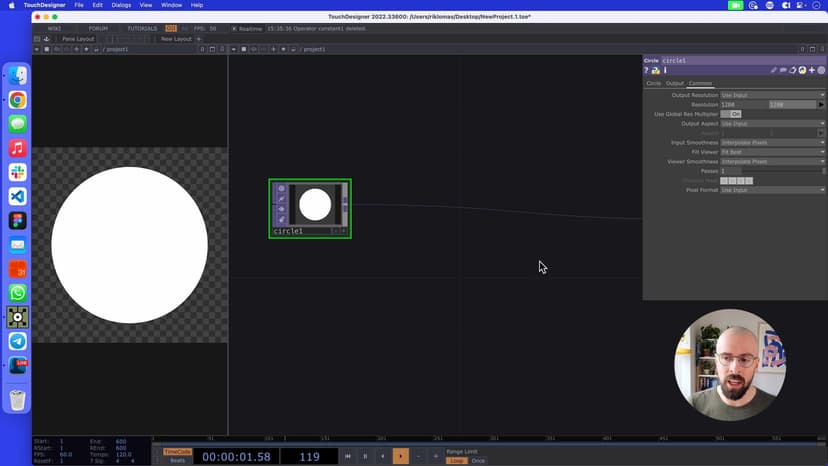This screenshot has height=466, width=828.
Task: Click the TimeCode button
Action: coord(177,452)
